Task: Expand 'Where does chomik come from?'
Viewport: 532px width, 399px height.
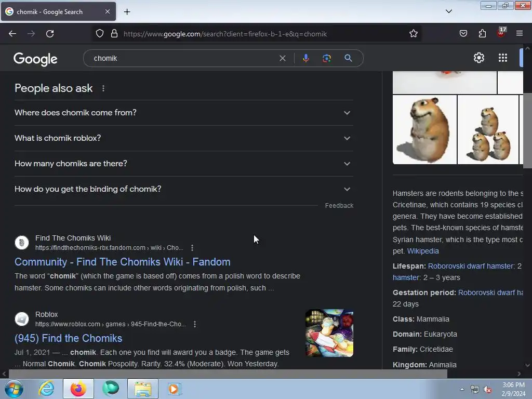Action: tap(183, 113)
